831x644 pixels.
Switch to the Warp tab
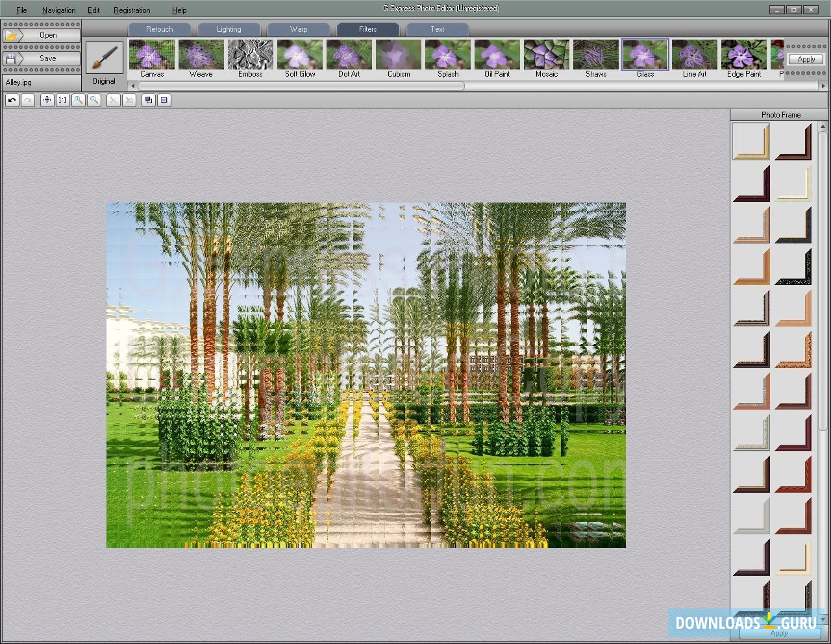[x=298, y=29]
